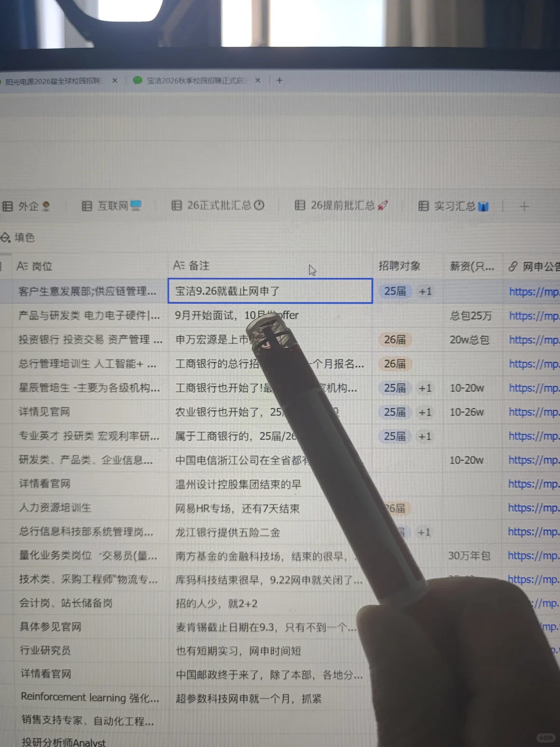
Task: Select the 产品与研发类 电力电子硬件 cell
Action: pos(89,315)
